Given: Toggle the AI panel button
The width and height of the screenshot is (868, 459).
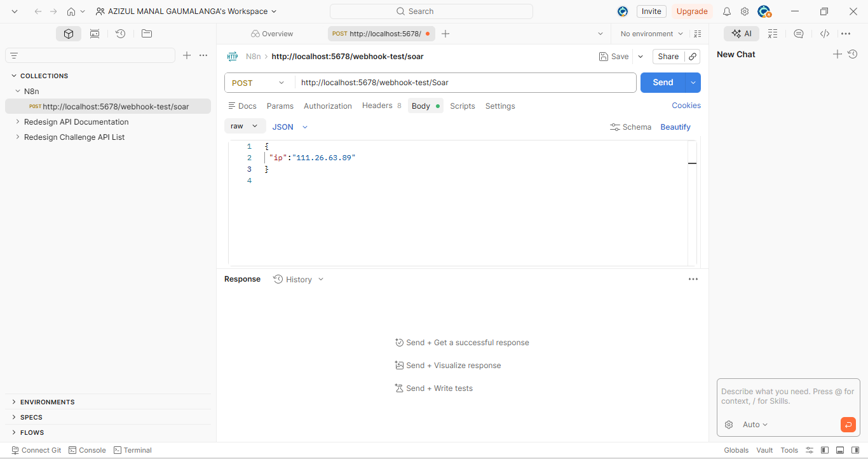Looking at the screenshot, I should pos(742,34).
